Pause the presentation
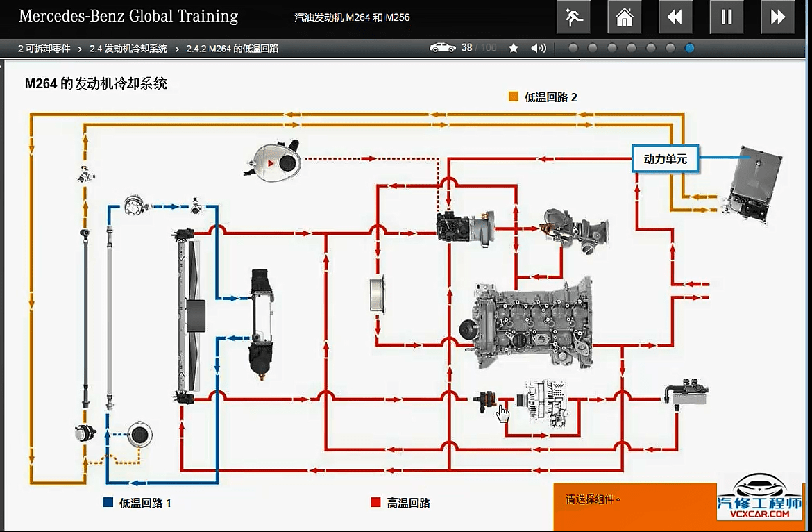Image resolution: width=812 pixels, height=532 pixels. (x=725, y=17)
